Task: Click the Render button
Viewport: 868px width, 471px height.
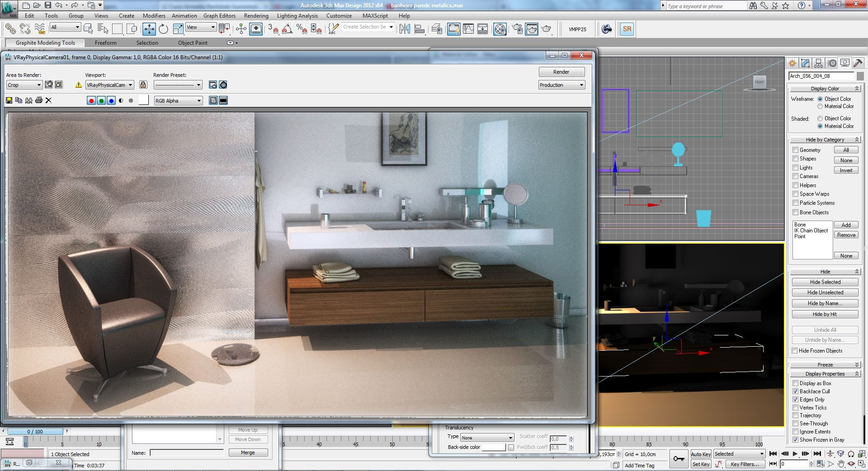Action: click(x=561, y=72)
